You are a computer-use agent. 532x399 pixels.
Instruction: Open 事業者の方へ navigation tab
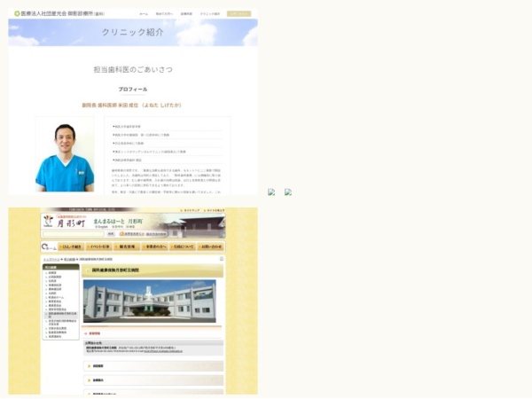(x=154, y=246)
